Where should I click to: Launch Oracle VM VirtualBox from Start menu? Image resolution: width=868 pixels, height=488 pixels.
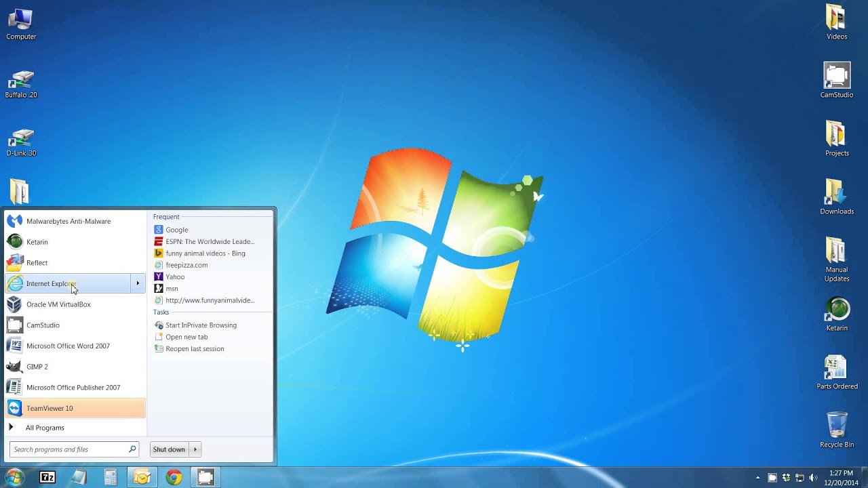pos(75,304)
